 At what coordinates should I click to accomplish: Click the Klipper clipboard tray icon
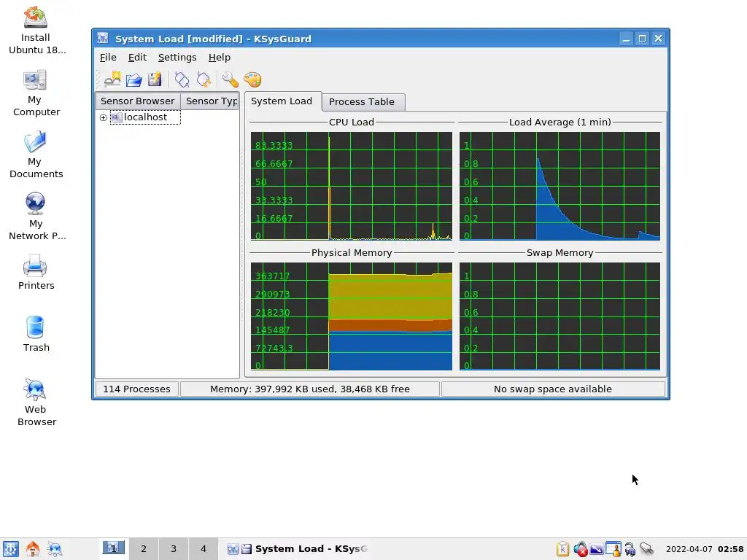562,549
